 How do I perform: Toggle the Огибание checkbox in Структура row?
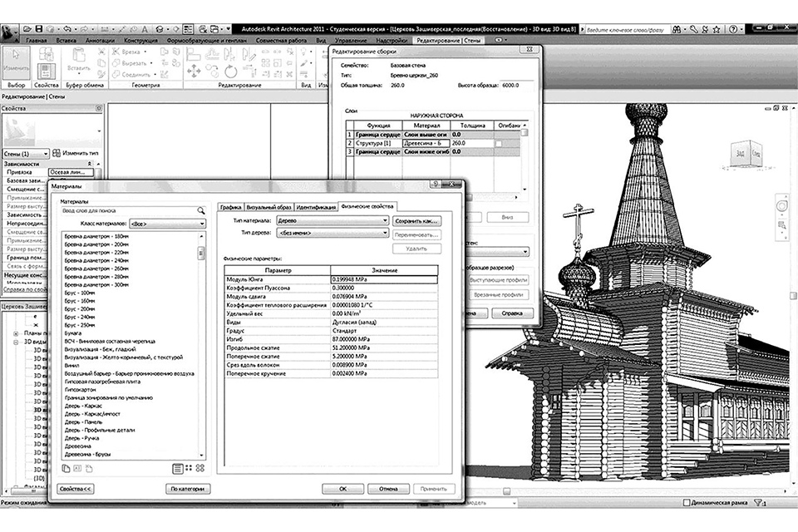coord(499,143)
